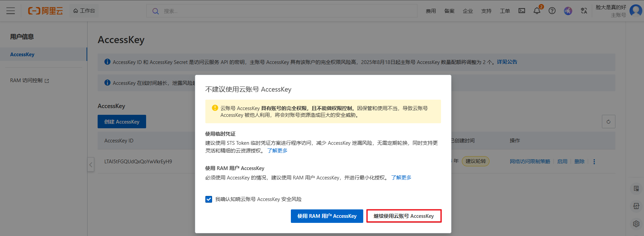Screen dimensions: 644x236
Task: Open the 费用 menu
Action: pos(431,11)
